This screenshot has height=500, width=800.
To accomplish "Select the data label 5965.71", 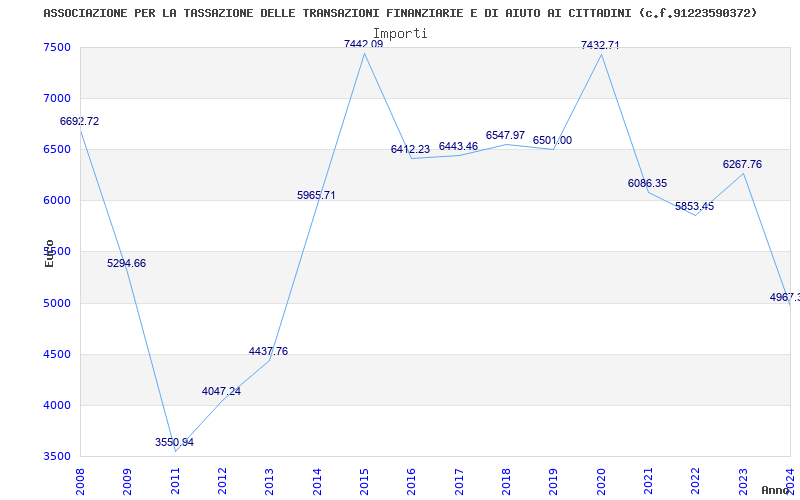I will (x=316, y=195).
